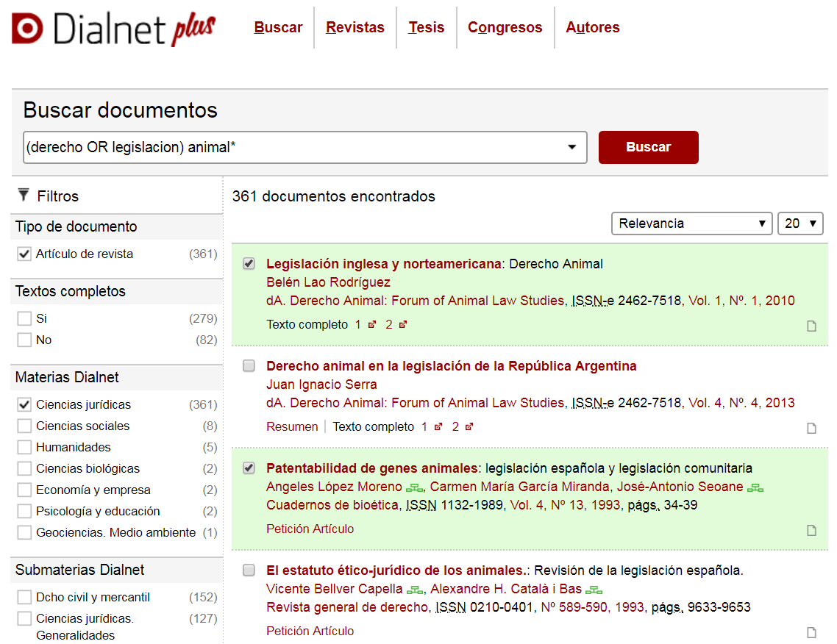Image resolution: width=837 pixels, height=644 pixels.
Task: Go to the Tesis menu item
Action: coord(427,28)
